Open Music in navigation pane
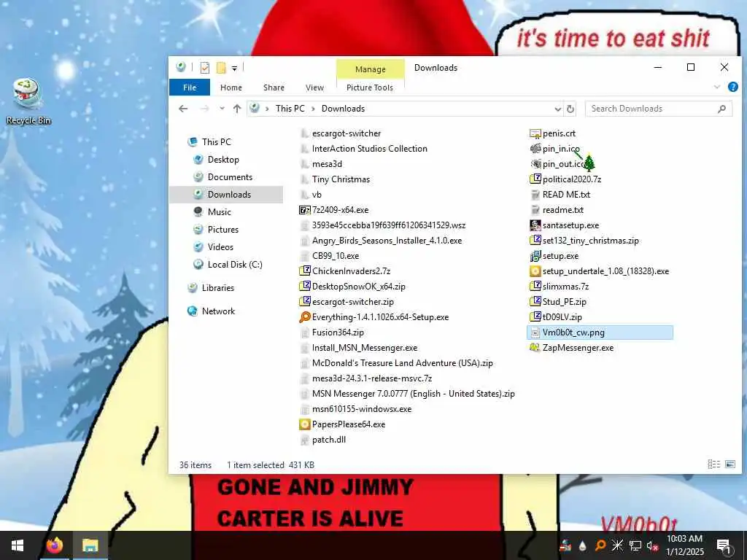 [x=219, y=212]
